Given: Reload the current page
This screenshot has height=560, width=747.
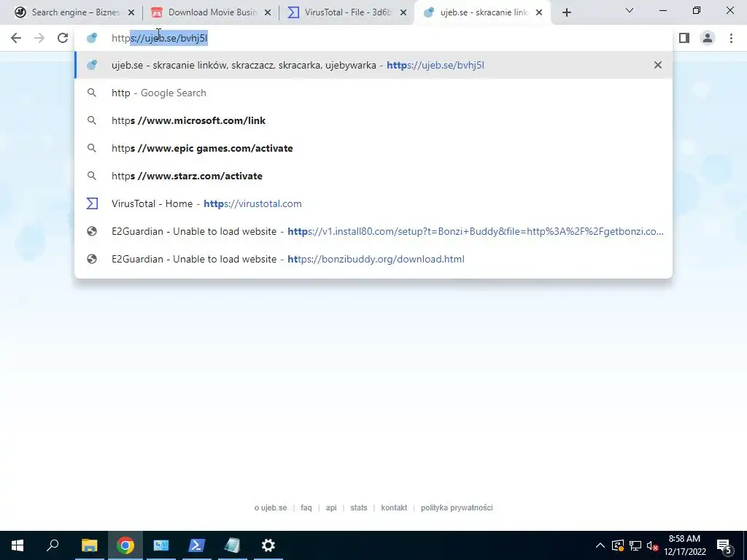Looking at the screenshot, I should tap(63, 38).
